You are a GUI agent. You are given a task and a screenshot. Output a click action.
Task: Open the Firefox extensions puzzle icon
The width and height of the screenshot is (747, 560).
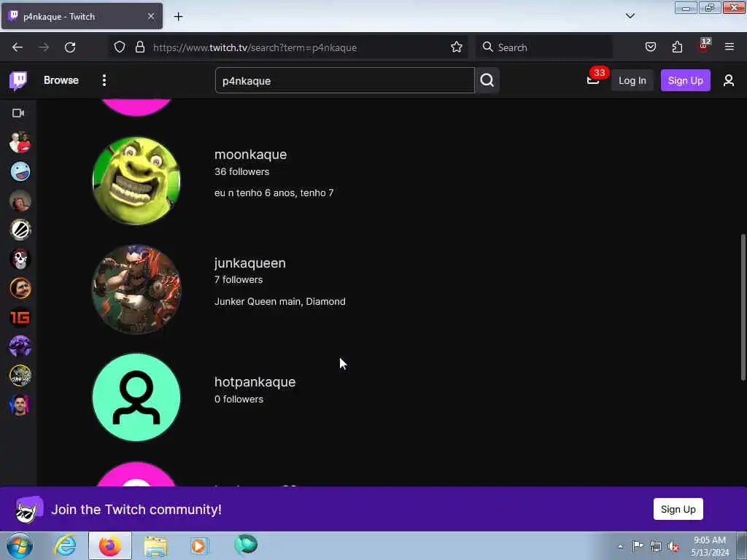[677, 47]
